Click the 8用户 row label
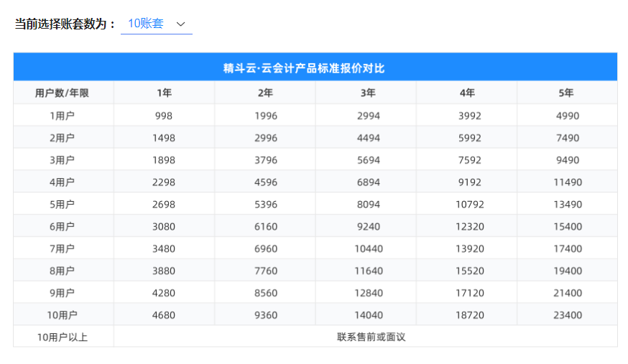 pyautogui.click(x=62, y=271)
